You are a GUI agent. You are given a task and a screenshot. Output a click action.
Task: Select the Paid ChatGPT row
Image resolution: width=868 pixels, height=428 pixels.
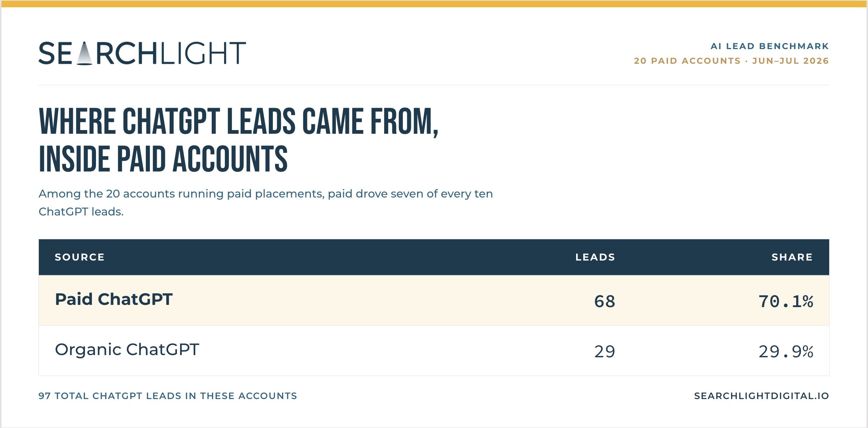click(434, 300)
